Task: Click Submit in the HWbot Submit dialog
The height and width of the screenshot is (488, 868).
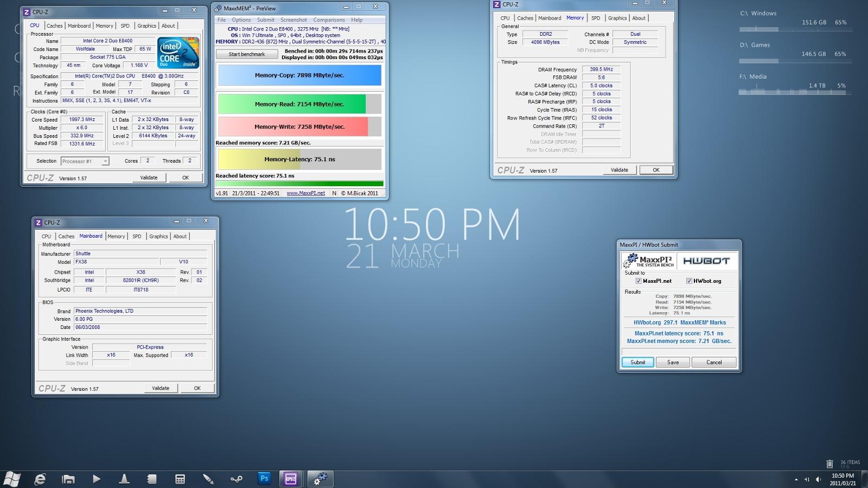Action: [638, 362]
